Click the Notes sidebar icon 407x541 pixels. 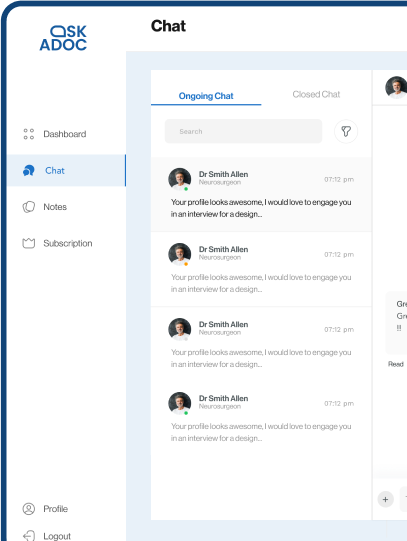pos(29,207)
